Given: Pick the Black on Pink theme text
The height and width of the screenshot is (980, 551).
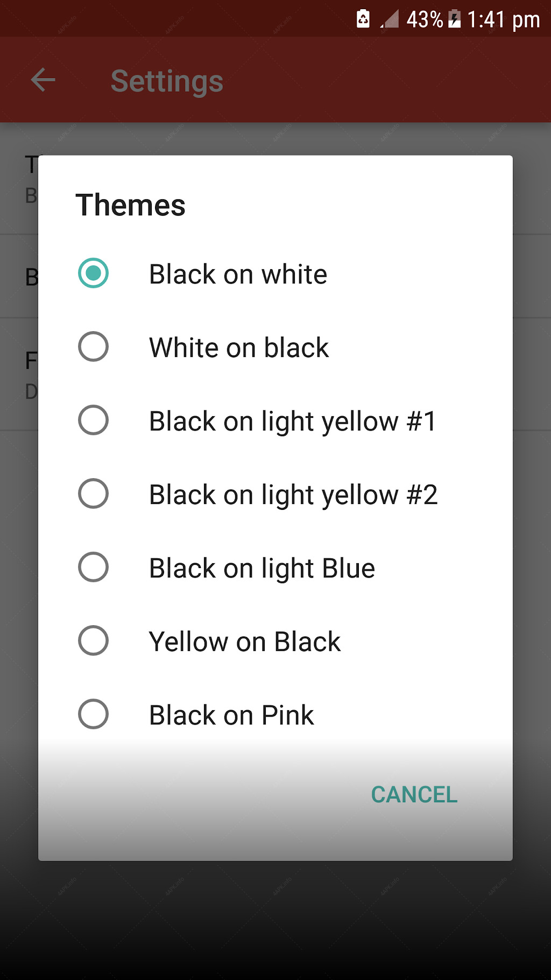Looking at the screenshot, I should (232, 715).
